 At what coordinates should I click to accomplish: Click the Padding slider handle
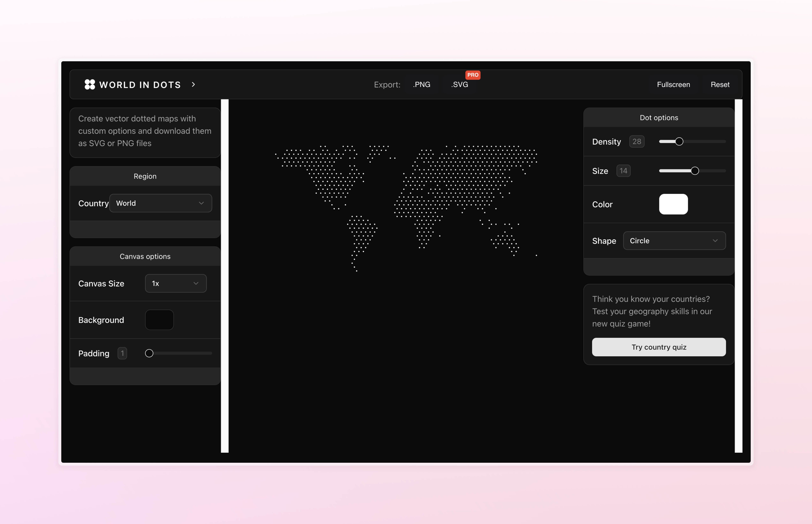pyautogui.click(x=149, y=353)
